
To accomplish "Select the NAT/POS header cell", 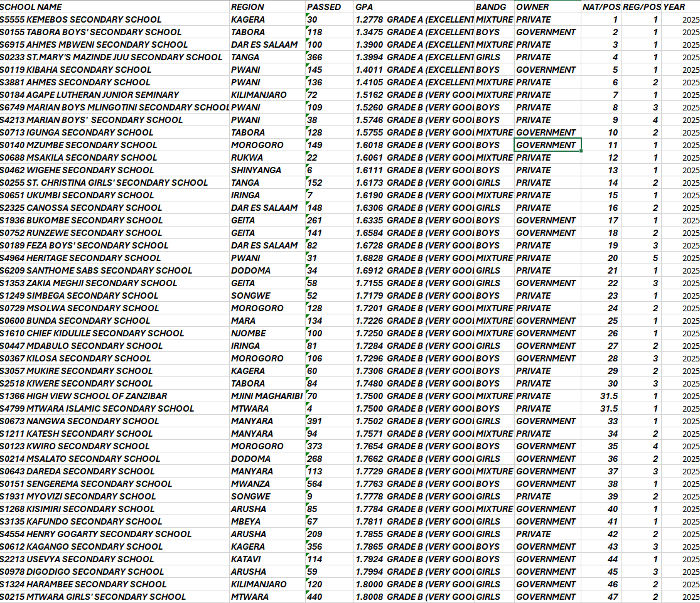I will point(601,7).
